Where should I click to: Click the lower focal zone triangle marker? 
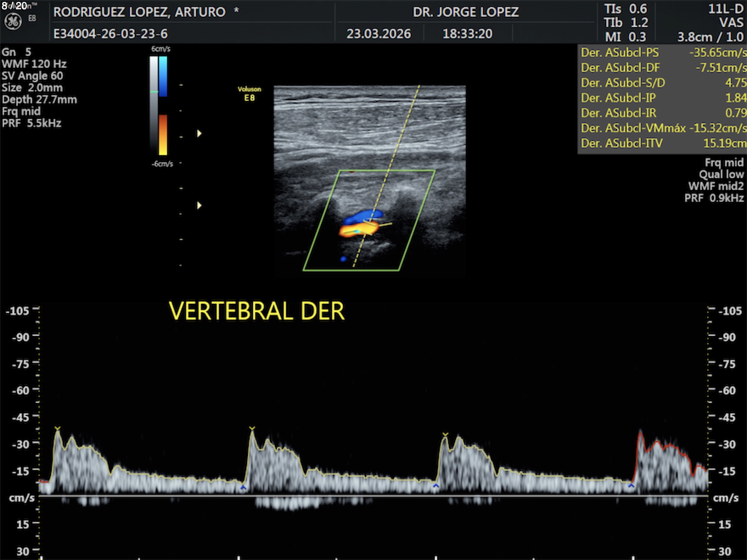(199, 206)
